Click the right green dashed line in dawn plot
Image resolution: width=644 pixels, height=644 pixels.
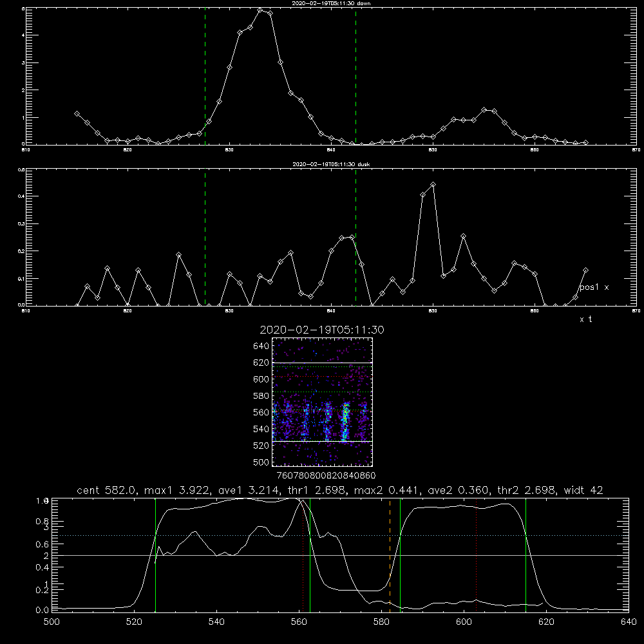click(x=355, y=76)
